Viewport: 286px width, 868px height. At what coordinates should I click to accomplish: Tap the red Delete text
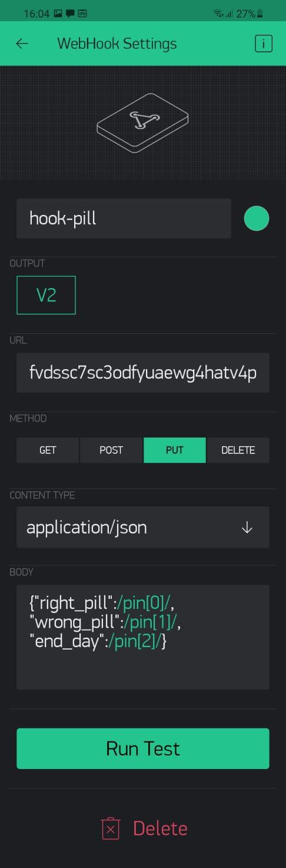click(160, 829)
